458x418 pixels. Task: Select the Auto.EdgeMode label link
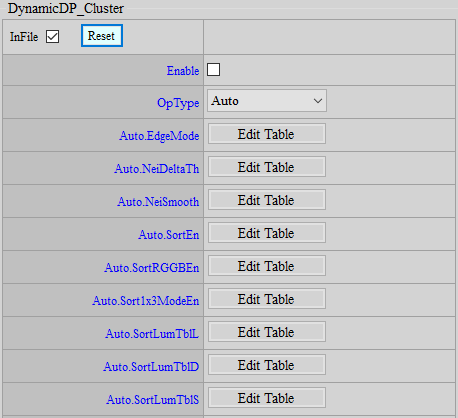[x=159, y=136]
